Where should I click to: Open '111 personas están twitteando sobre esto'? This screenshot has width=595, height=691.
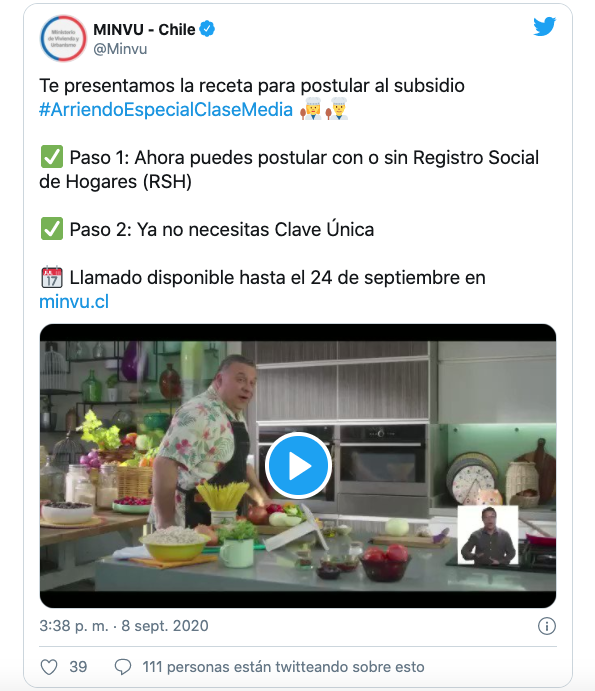point(283,667)
